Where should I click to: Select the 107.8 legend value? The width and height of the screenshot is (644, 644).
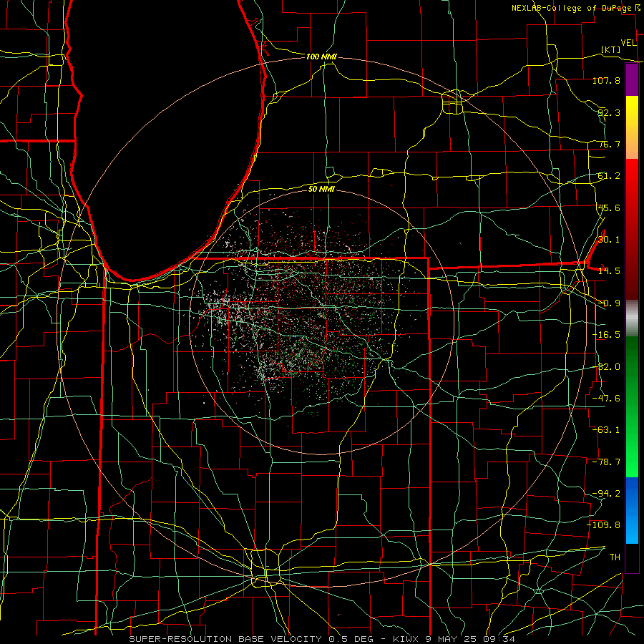click(606, 80)
